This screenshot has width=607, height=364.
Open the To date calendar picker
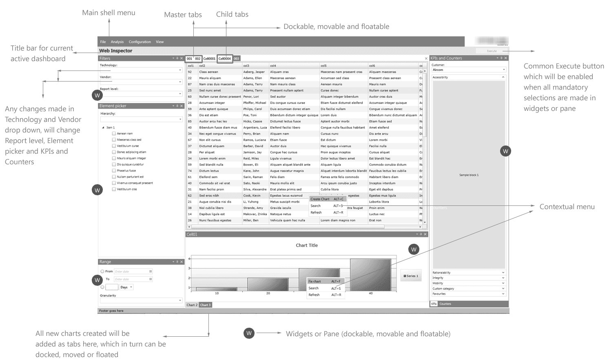click(151, 279)
